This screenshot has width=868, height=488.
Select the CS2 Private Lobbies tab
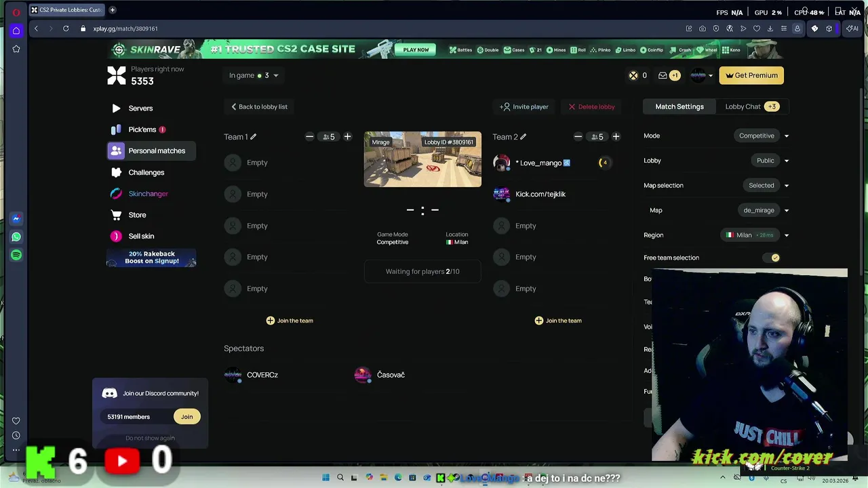click(66, 10)
